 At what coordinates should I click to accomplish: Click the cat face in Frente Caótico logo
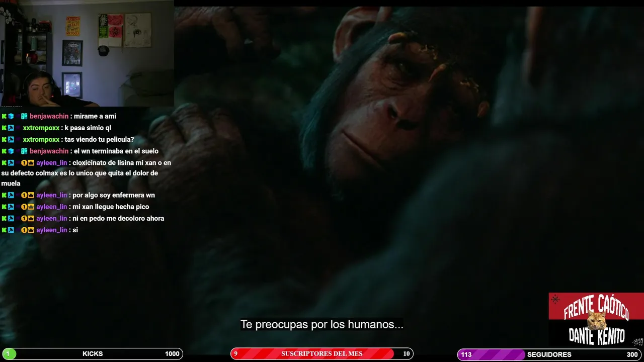click(x=597, y=320)
